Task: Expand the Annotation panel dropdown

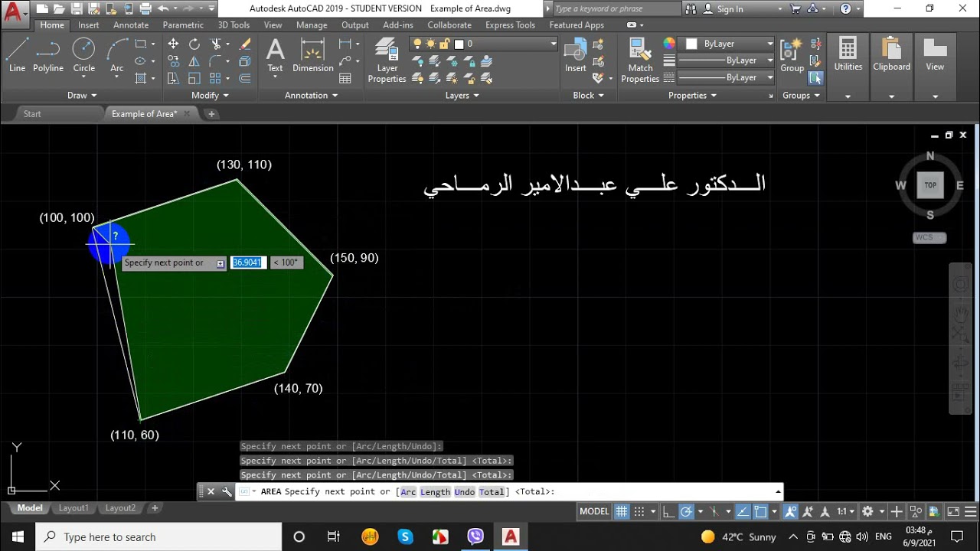Action: click(x=311, y=96)
